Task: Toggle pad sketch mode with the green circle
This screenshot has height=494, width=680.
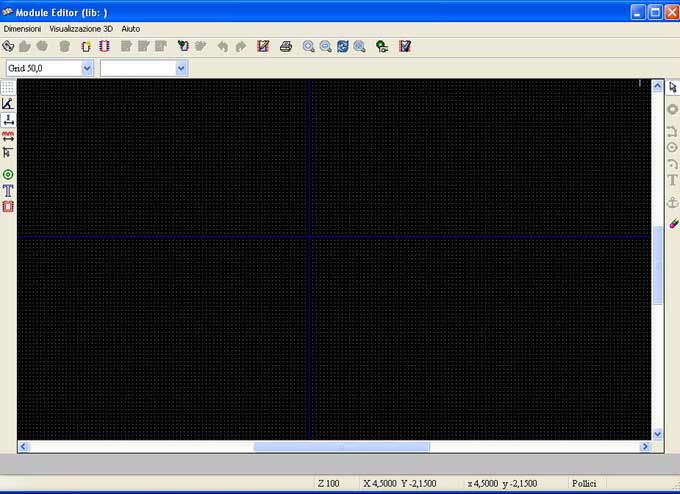Action: point(8,174)
